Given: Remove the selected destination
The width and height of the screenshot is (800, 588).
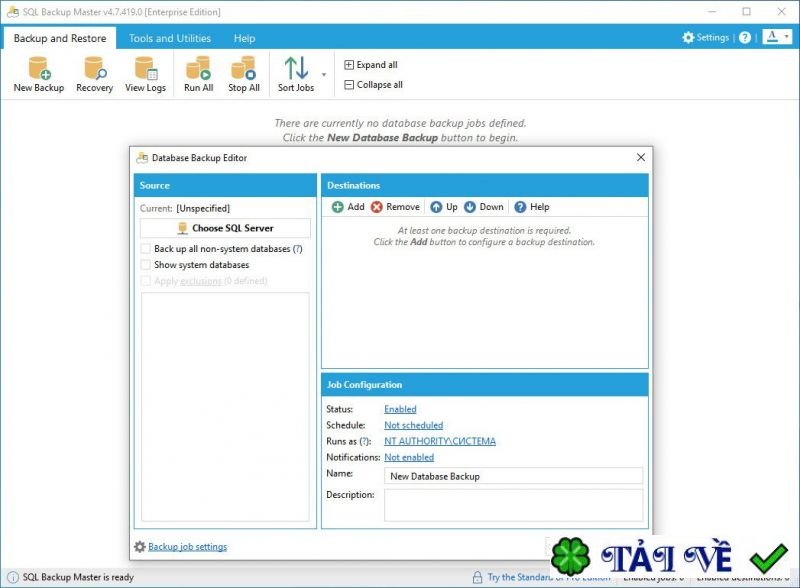Looking at the screenshot, I should coord(395,207).
